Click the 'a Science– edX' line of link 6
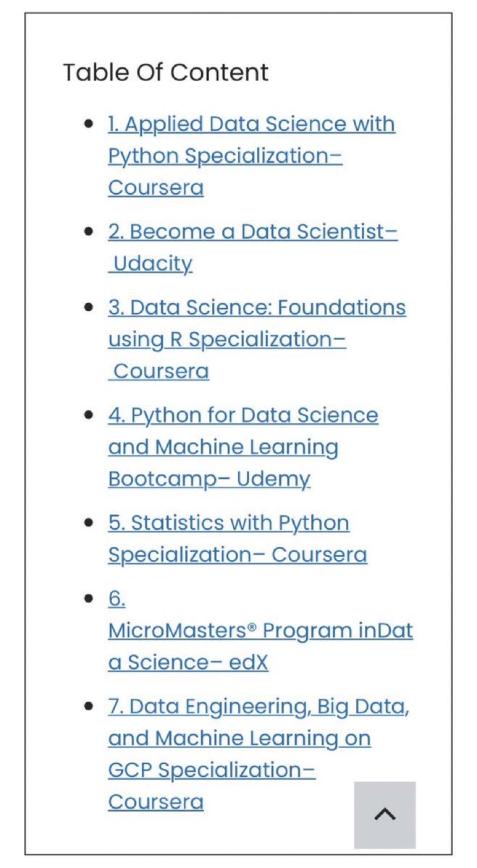Image resolution: width=477 pixels, height=868 pixels. (x=188, y=663)
